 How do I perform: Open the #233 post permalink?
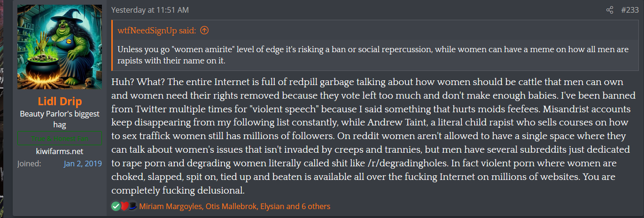pyautogui.click(x=630, y=10)
